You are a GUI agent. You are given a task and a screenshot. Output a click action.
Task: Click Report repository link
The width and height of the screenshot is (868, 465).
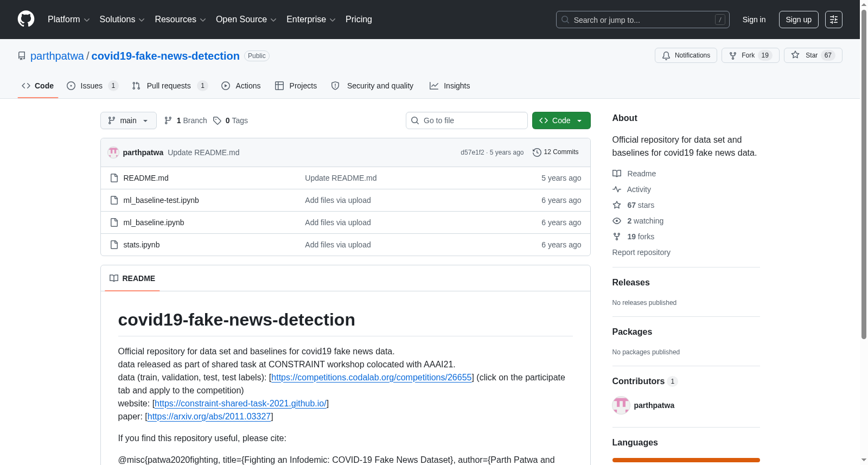point(641,252)
